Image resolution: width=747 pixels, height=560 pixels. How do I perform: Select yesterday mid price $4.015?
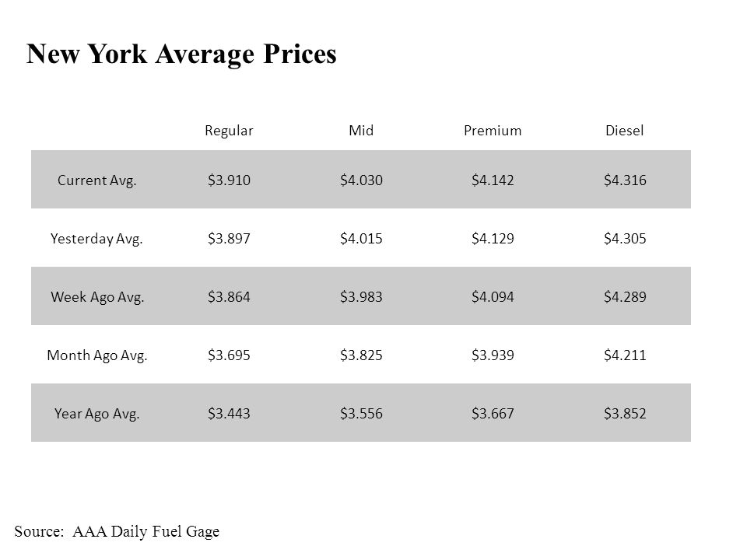click(x=361, y=238)
